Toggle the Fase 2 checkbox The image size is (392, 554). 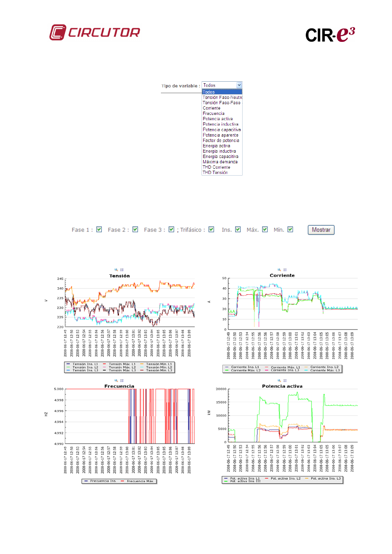click(x=135, y=229)
